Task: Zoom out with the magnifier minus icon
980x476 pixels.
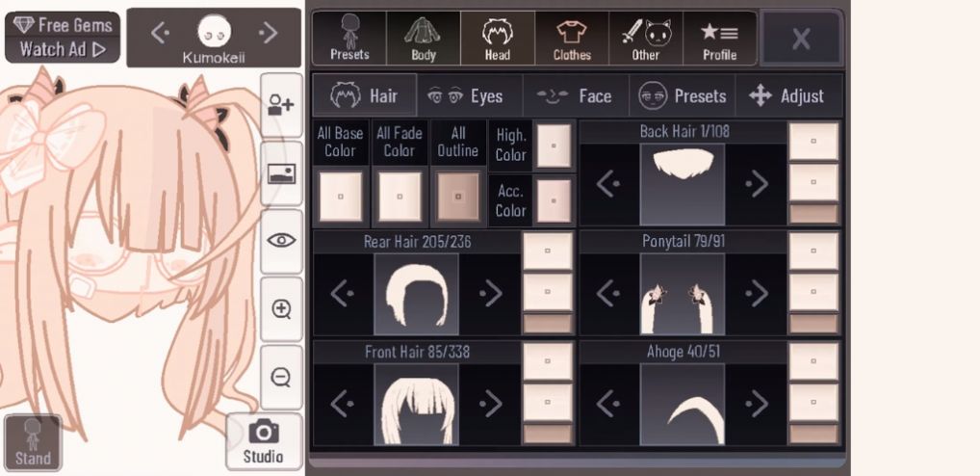Action: point(281,377)
